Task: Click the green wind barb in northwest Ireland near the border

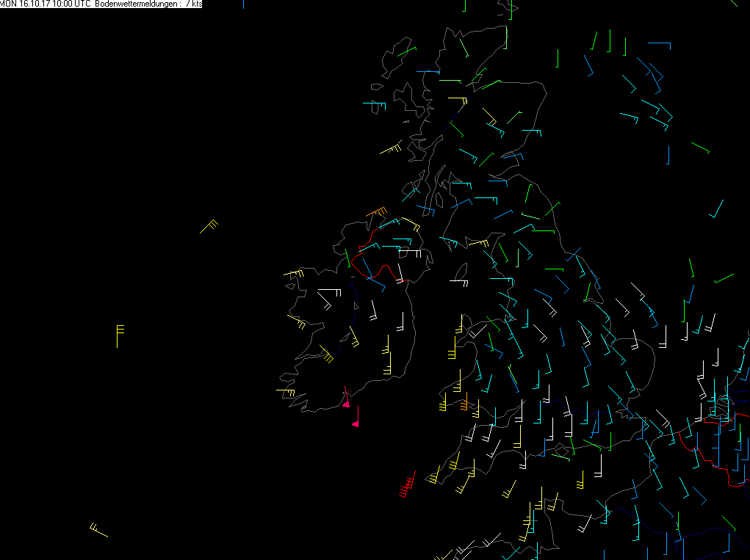Action: (347, 258)
